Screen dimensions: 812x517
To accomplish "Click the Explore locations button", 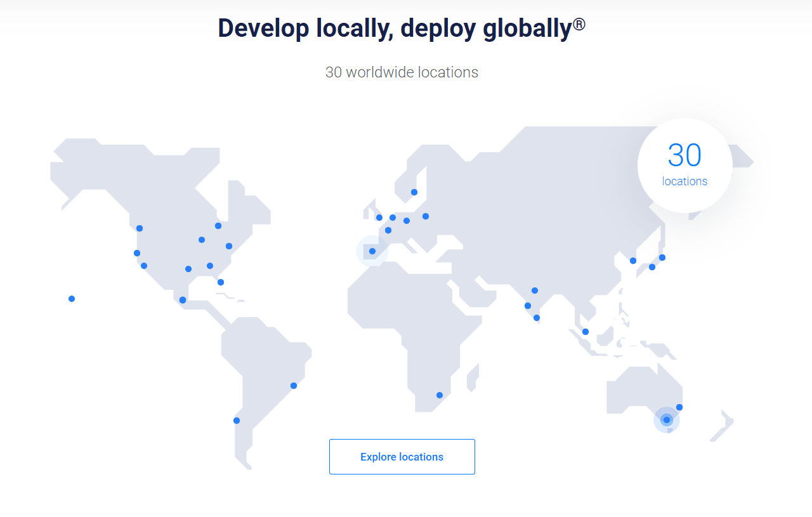I will (x=402, y=456).
